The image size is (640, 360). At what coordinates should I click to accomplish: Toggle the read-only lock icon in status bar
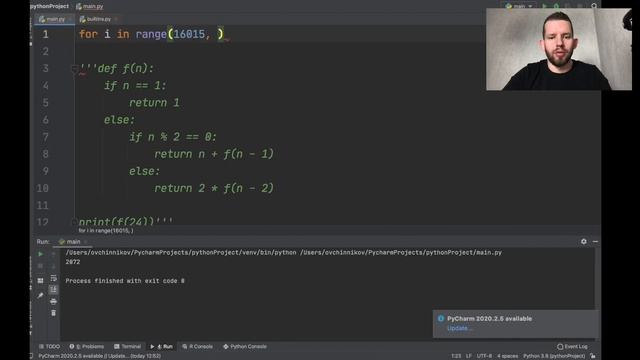coord(593,356)
